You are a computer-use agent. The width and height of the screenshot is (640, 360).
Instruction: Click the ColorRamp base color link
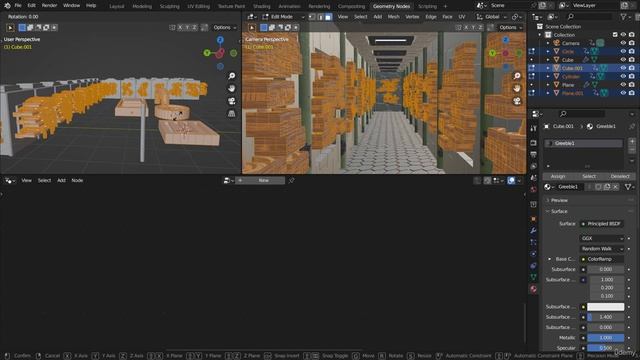(602, 259)
